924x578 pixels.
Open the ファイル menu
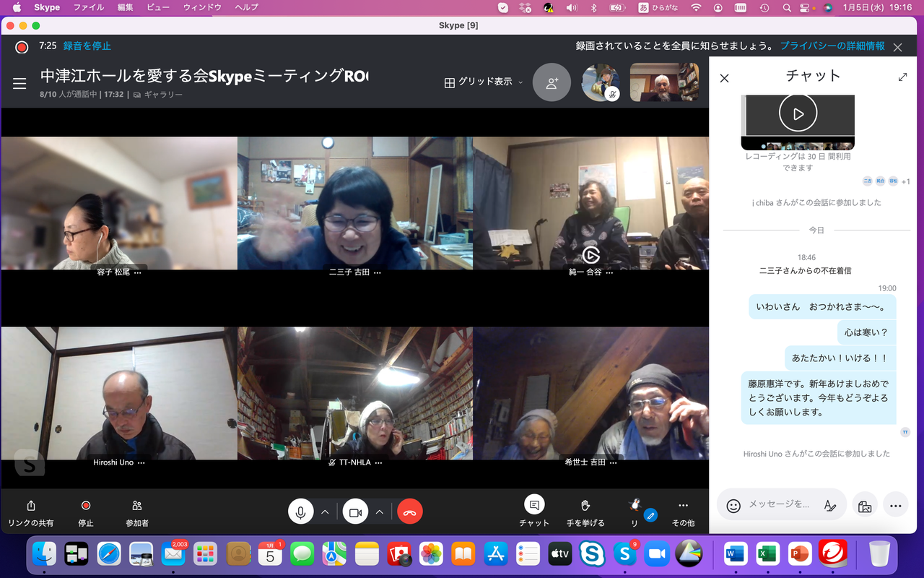tap(89, 7)
